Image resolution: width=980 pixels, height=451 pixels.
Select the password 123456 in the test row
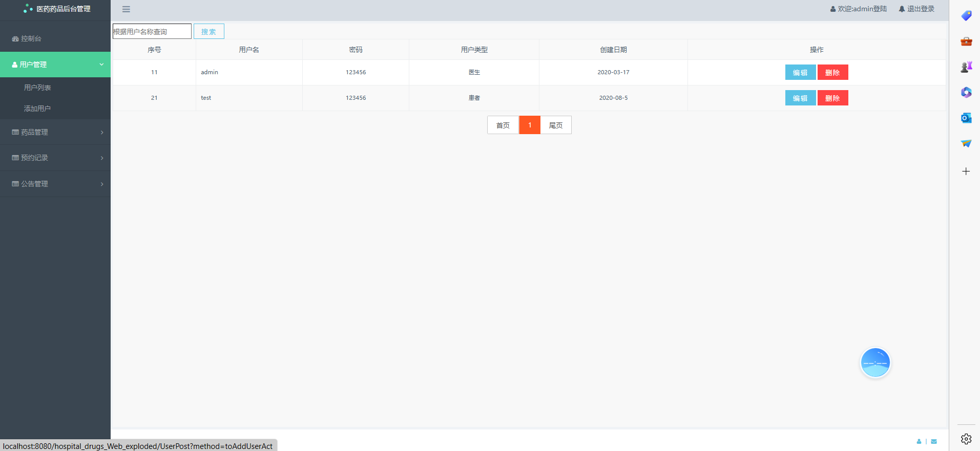click(x=356, y=98)
